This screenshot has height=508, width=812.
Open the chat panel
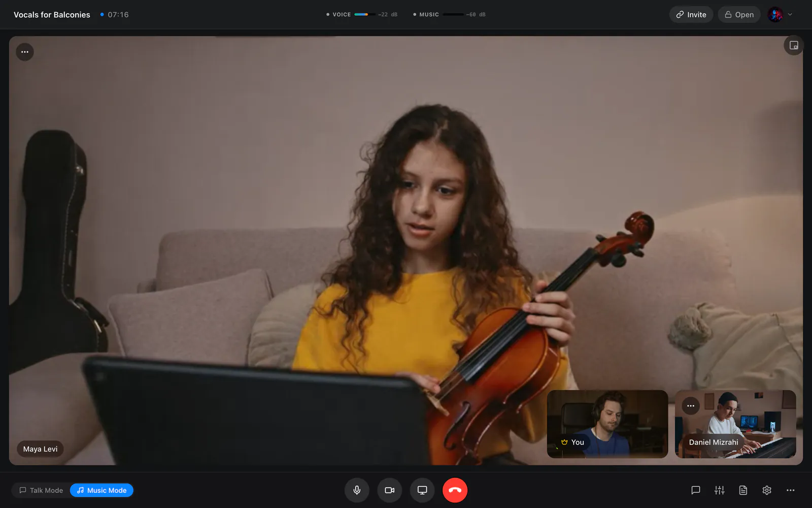[696, 490]
